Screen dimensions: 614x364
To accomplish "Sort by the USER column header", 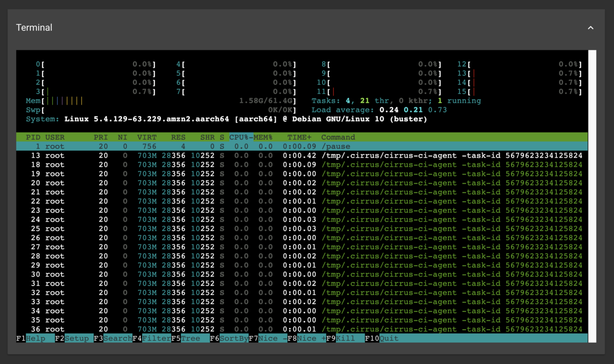I will [x=55, y=137].
